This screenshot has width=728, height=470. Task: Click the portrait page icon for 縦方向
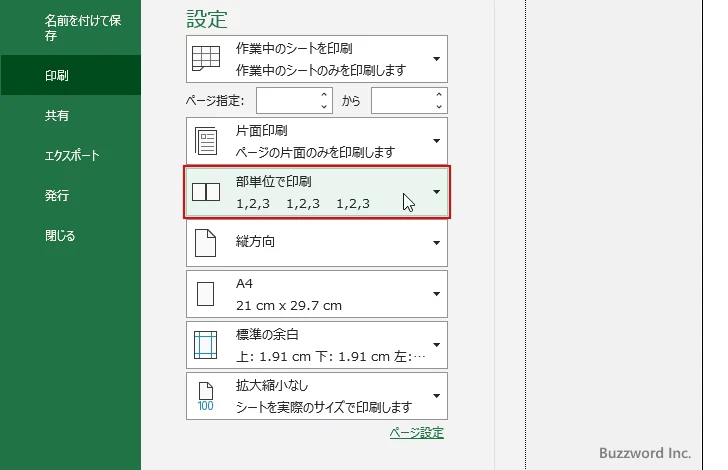click(x=205, y=243)
